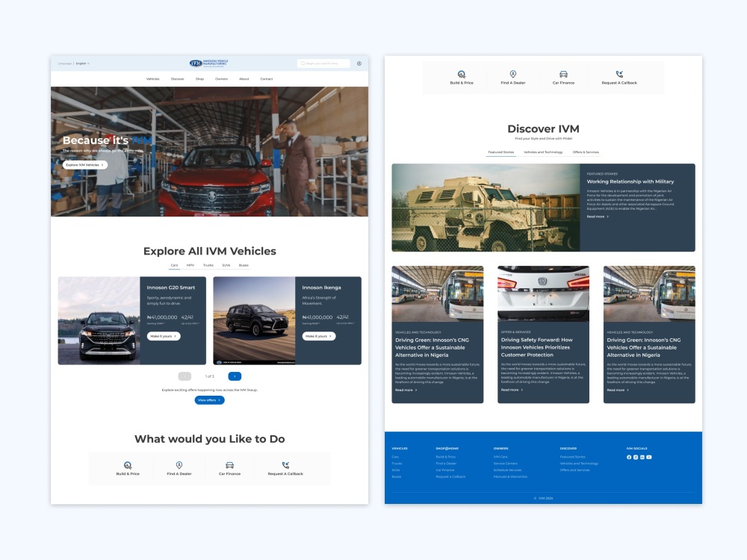Select the Trucks tab under Explore All IVM Vehicles
The width and height of the screenshot is (747, 560).
tap(208, 265)
